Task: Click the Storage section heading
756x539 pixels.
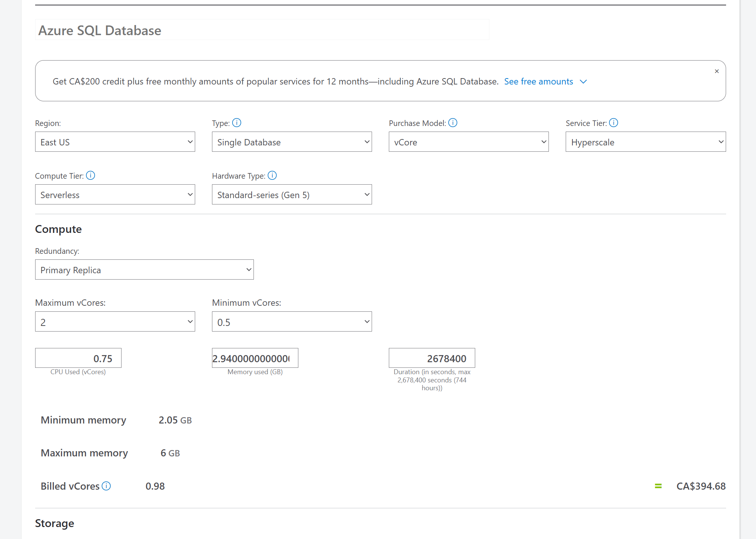Action: click(x=55, y=523)
